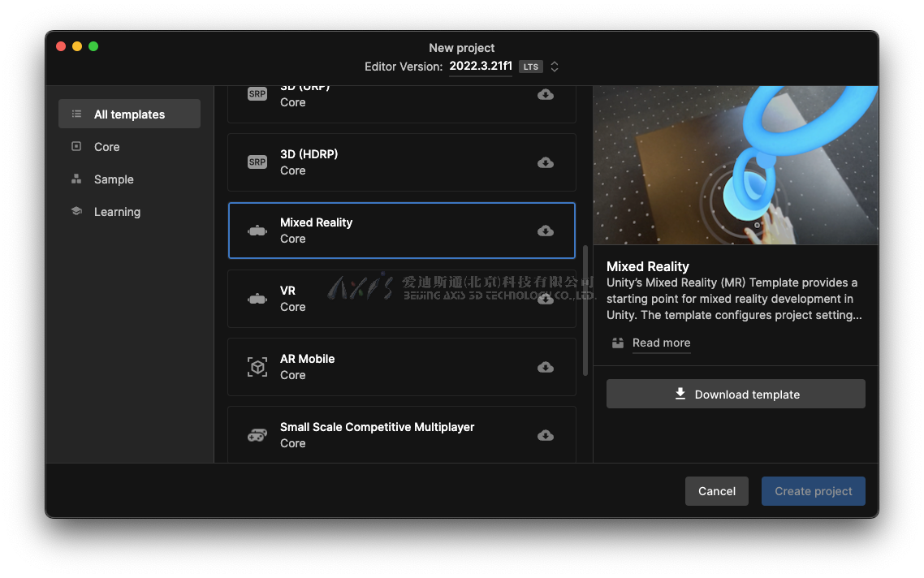Click the template list vertical scrollbar
The height and width of the screenshot is (578, 924).
coord(585,308)
